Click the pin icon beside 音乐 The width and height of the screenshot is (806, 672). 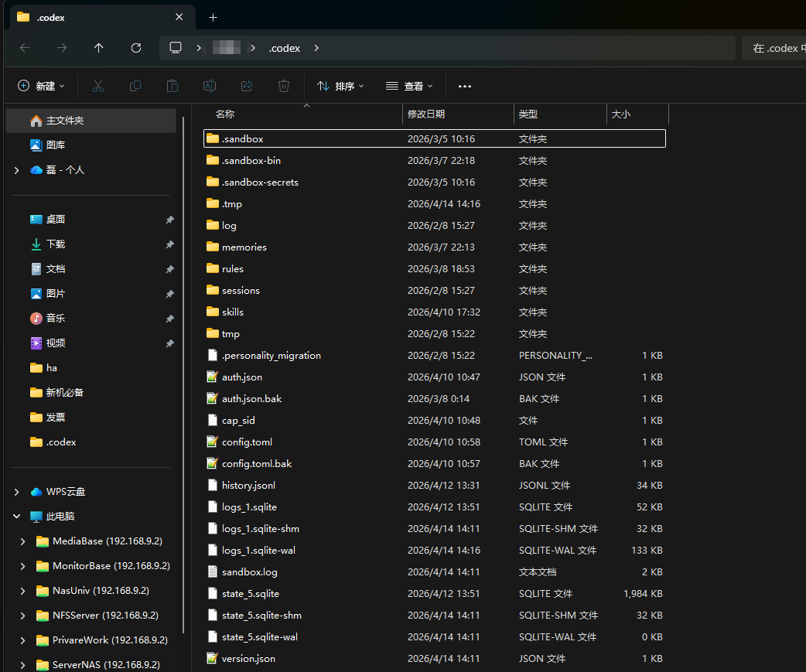169,319
